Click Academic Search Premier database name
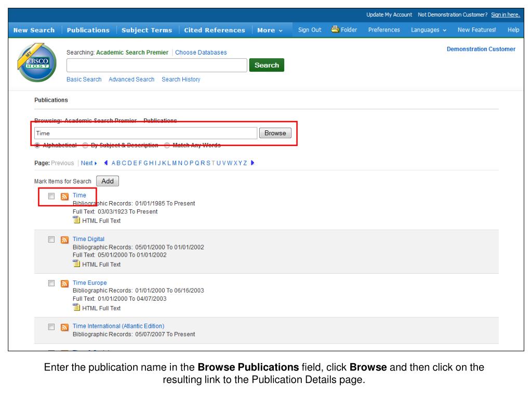Screen dimensions: 532x399 tap(132, 52)
